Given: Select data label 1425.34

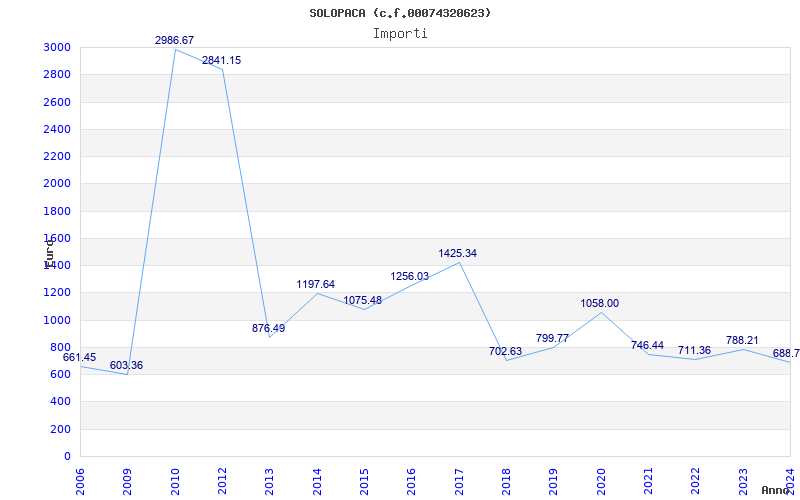Looking at the screenshot, I should (x=458, y=254).
